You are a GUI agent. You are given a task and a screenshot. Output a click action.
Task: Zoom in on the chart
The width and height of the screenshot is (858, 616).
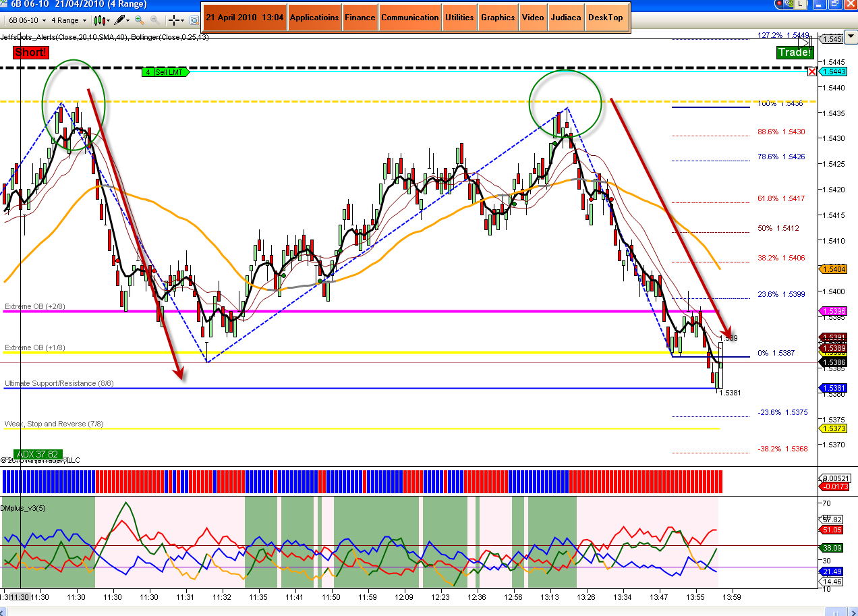pos(140,20)
